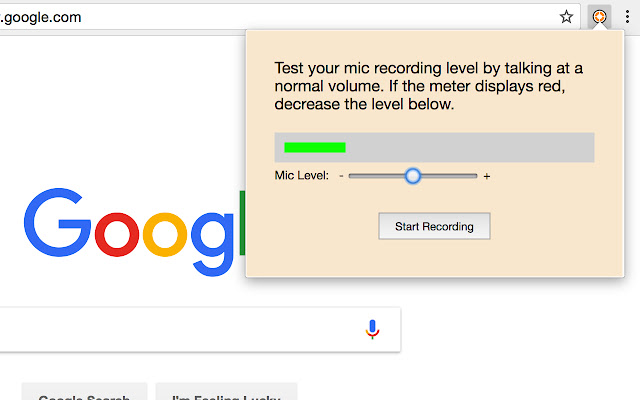Click the gray meter area right of green
Image resolution: width=640 pixels, height=400 pixels.
point(469,147)
